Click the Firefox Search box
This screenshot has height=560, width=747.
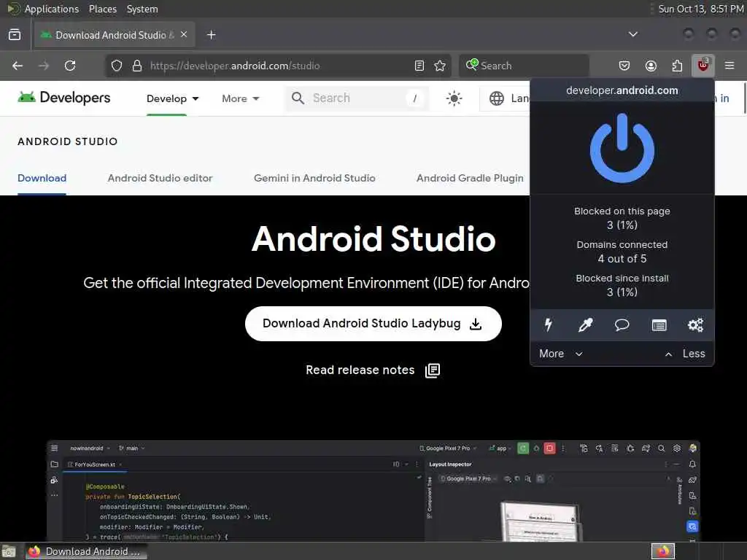(x=524, y=66)
